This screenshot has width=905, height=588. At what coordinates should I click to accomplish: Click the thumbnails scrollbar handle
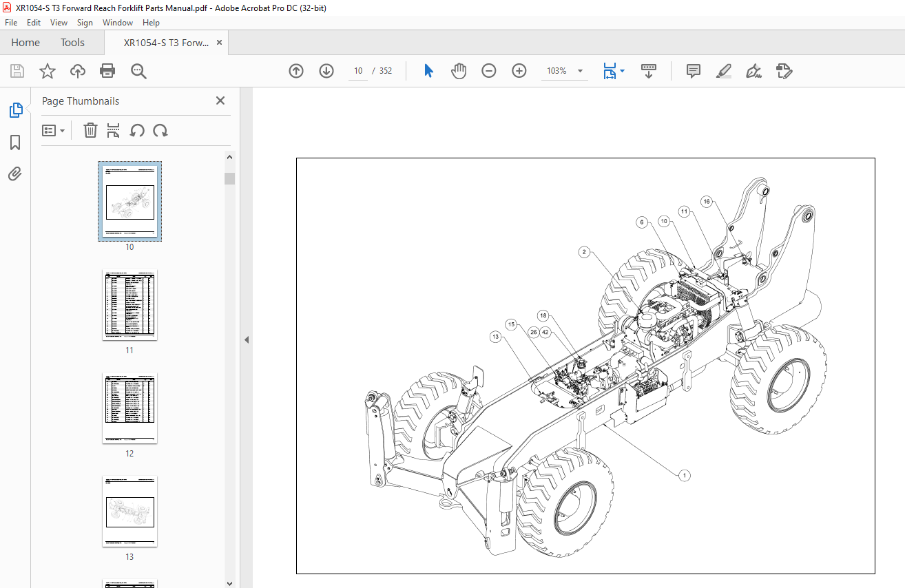(x=230, y=179)
